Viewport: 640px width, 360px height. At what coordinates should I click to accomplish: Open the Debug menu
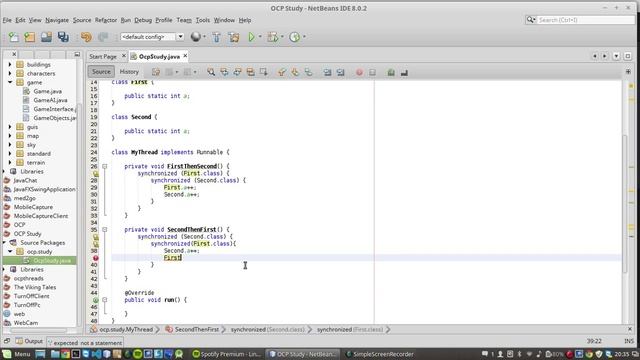[x=143, y=20]
